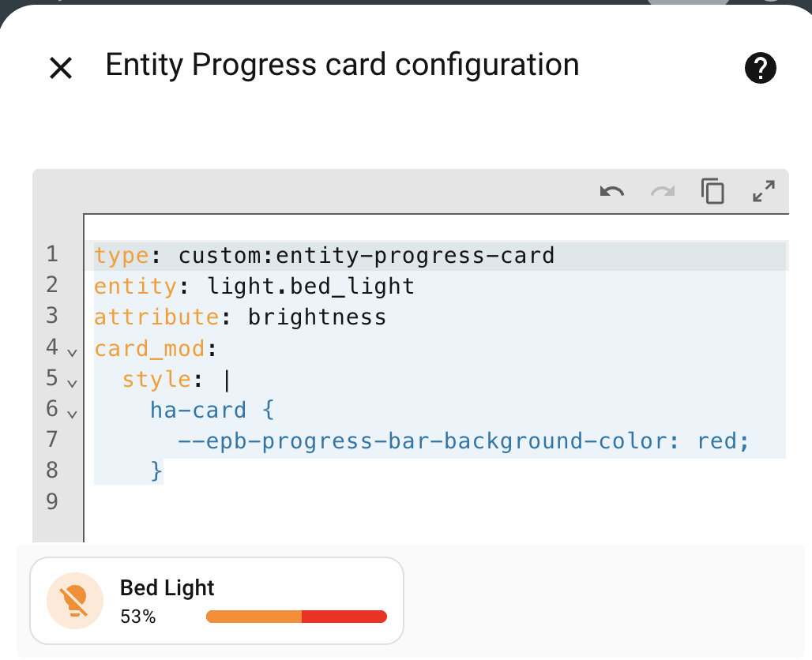Image resolution: width=812 pixels, height=660 pixels.
Task: Click the Bed Light card title
Action: tap(167, 588)
